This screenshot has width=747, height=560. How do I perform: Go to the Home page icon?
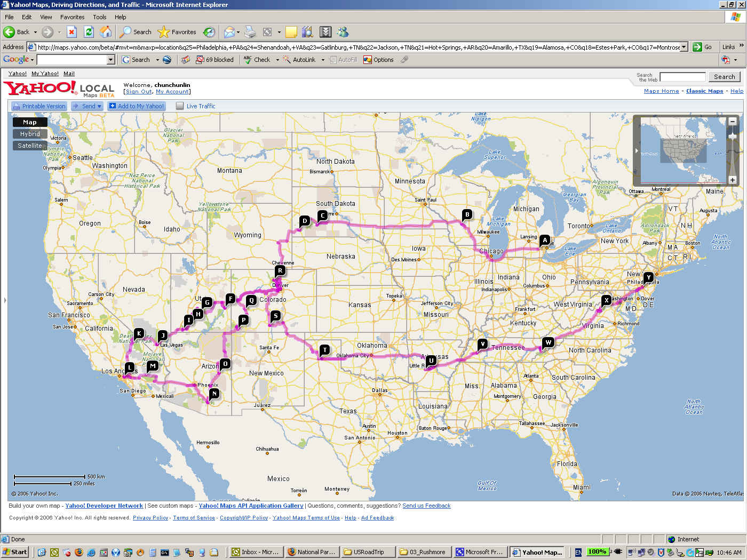[106, 32]
